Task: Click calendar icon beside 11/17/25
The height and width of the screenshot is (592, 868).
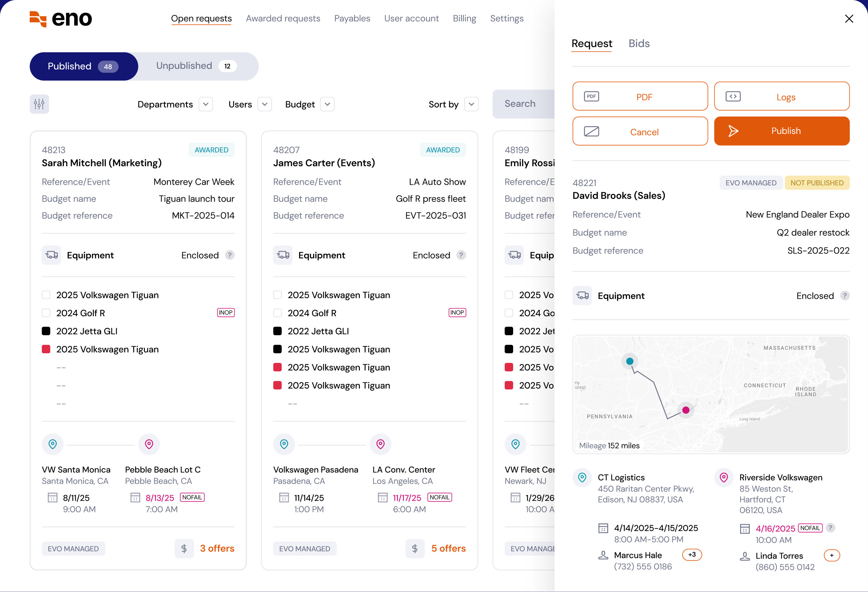Action: (383, 498)
